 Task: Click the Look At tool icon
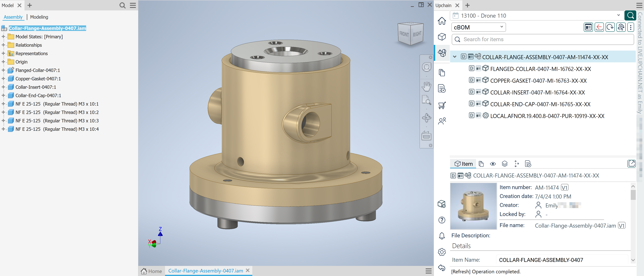point(426,136)
